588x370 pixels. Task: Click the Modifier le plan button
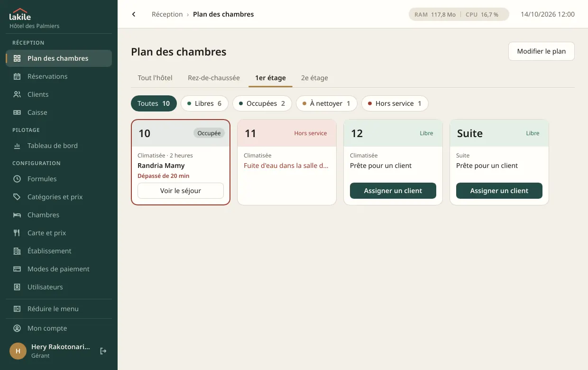(x=541, y=51)
